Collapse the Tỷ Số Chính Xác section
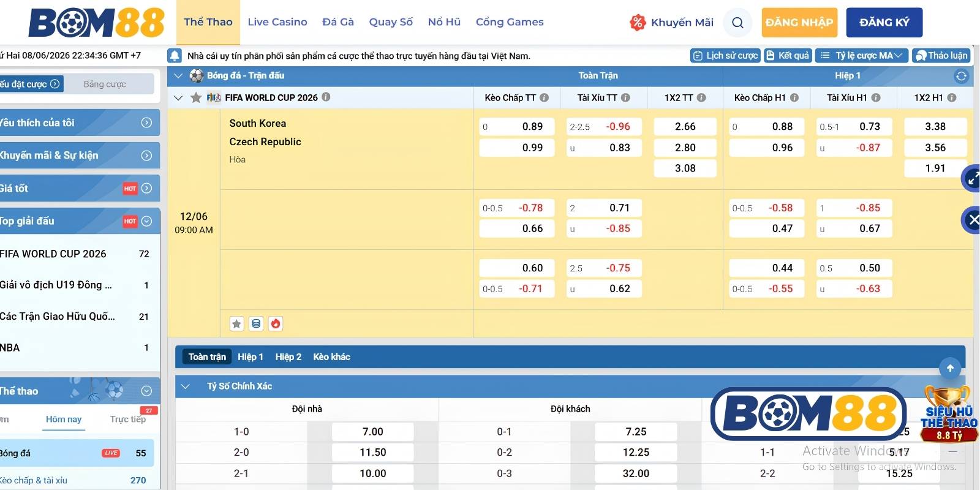Image resolution: width=980 pixels, height=490 pixels. point(186,386)
